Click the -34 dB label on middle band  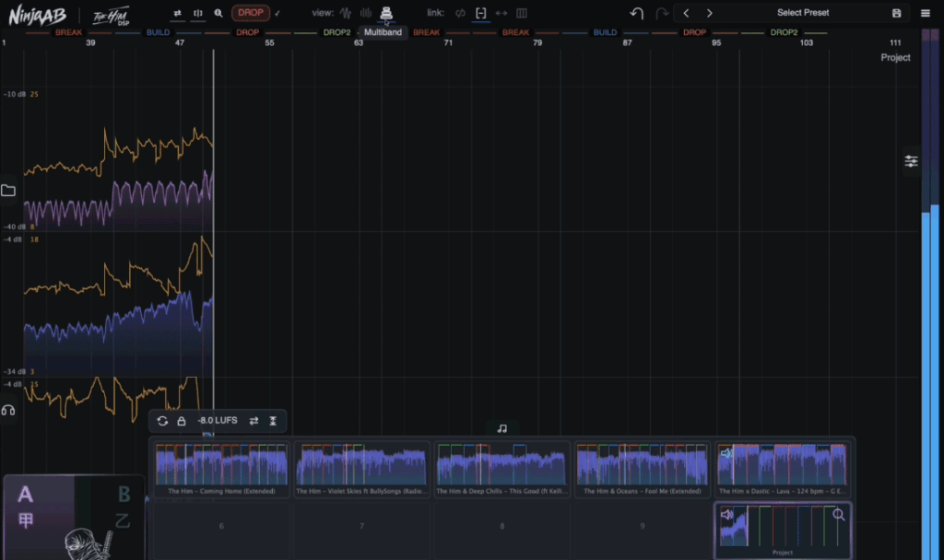pyautogui.click(x=15, y=372)
